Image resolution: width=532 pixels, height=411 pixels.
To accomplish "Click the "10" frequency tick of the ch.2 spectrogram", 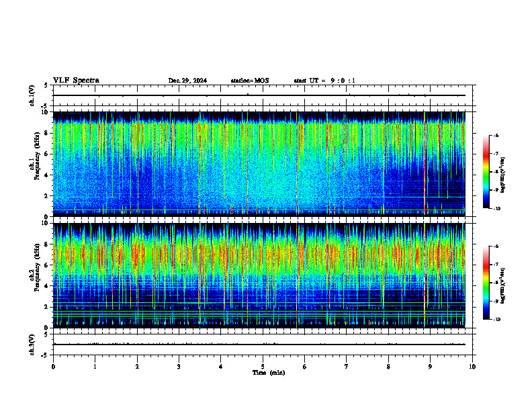I will tap(46, 224).
